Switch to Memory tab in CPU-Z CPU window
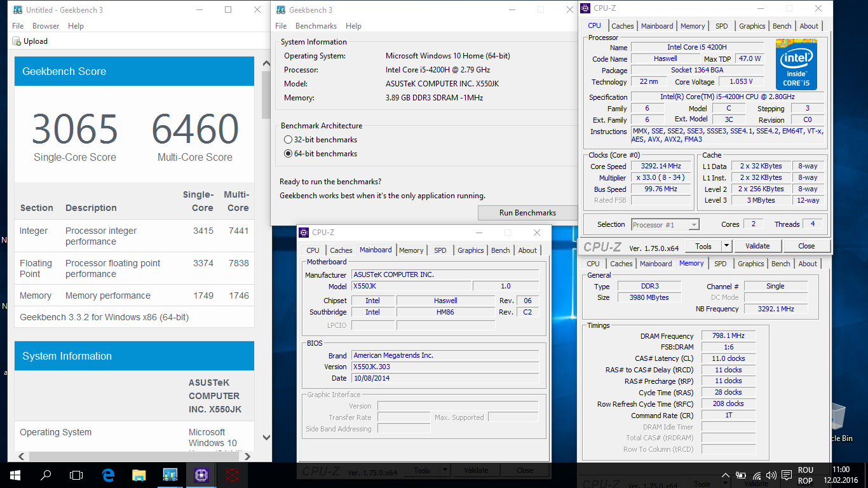 click(x=693, y=26)
